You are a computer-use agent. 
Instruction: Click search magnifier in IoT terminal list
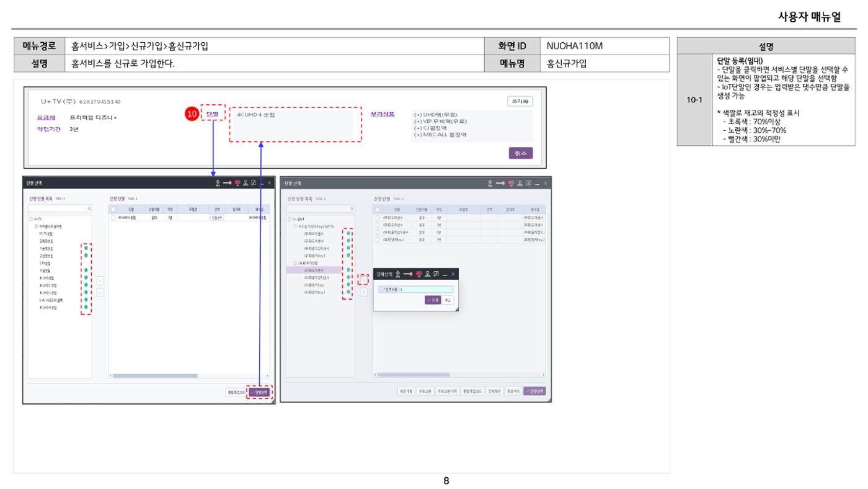pos(352,209)
